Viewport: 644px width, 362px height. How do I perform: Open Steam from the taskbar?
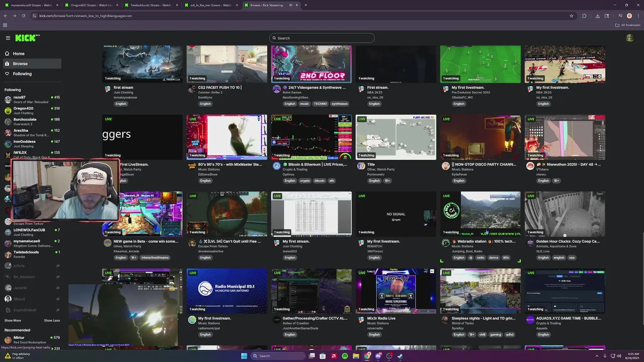[400, 356]
